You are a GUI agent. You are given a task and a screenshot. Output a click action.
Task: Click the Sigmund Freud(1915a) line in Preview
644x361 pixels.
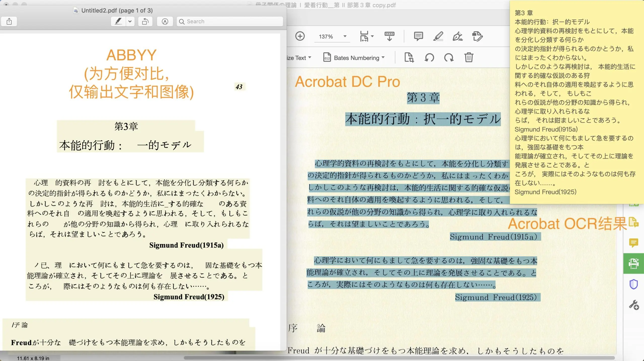(x=186, y=245)
